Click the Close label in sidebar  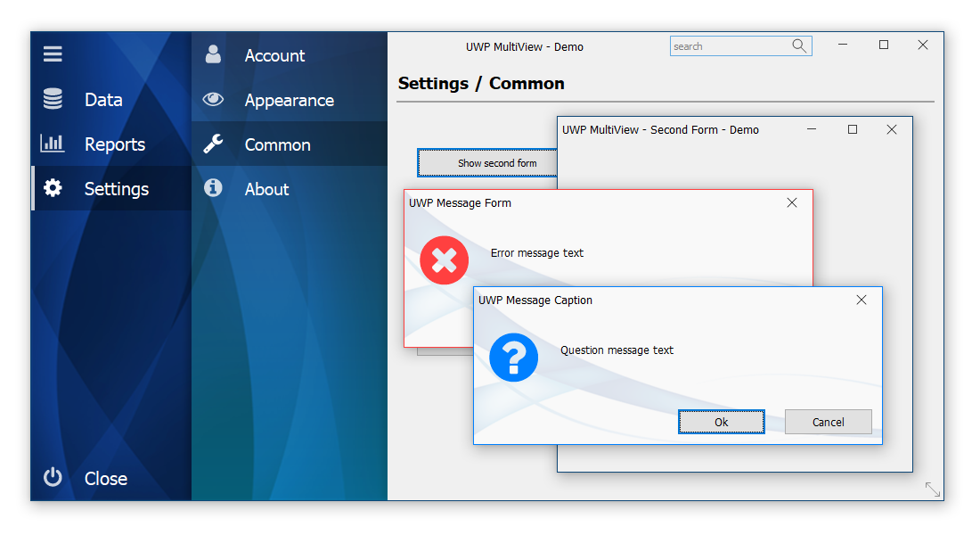click(106, 479)
